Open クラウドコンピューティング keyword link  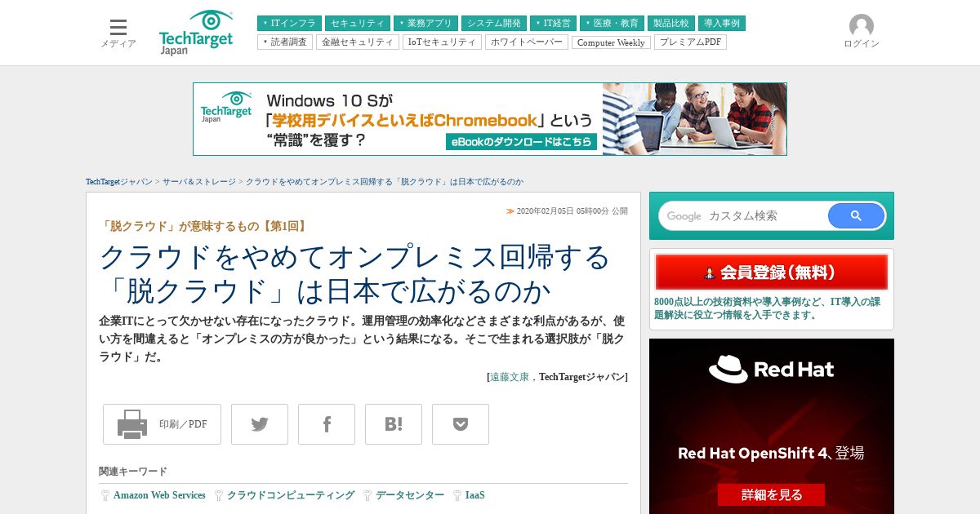[x=291, y=495]
